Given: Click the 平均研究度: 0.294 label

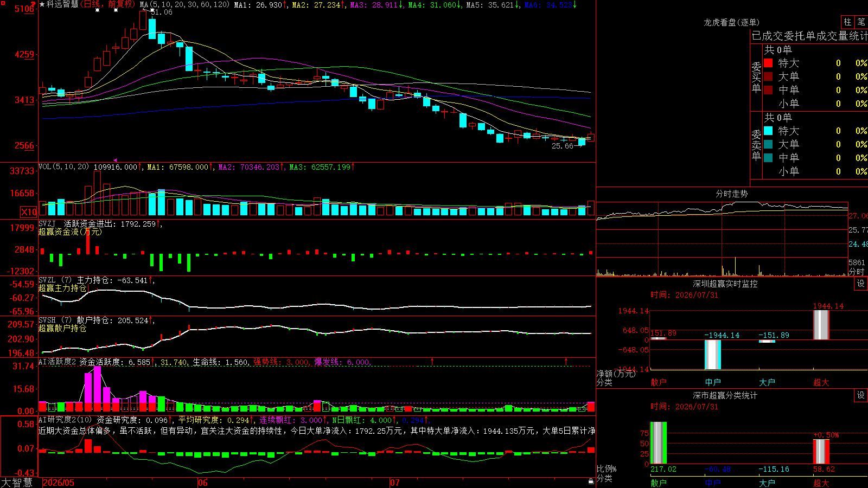Looking at the screenshot, I should (x=216, y=420).
